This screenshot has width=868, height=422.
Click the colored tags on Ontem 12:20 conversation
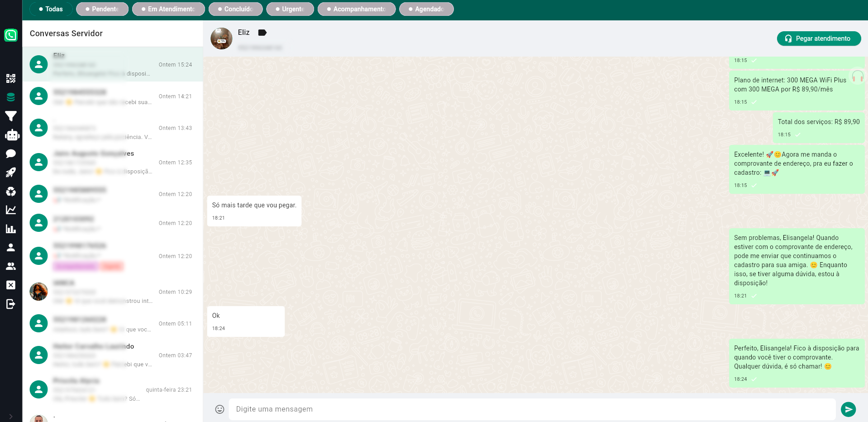coord(88,266)
